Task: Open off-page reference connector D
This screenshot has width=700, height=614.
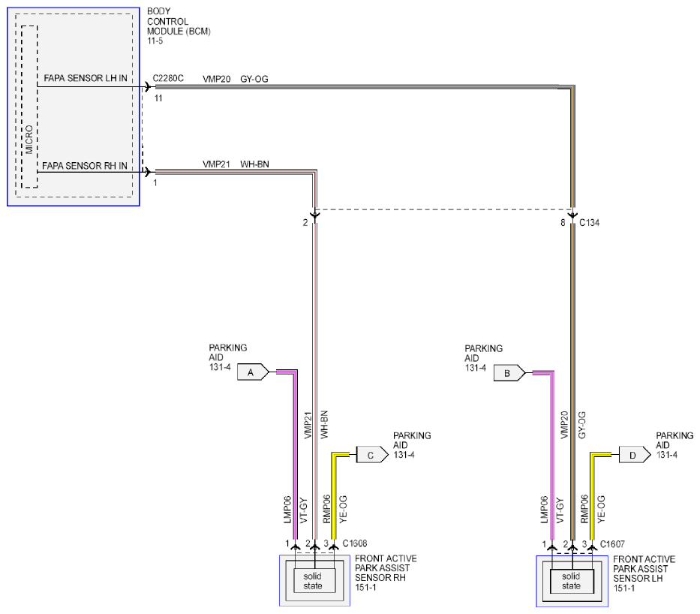Action: click(635, 455)
